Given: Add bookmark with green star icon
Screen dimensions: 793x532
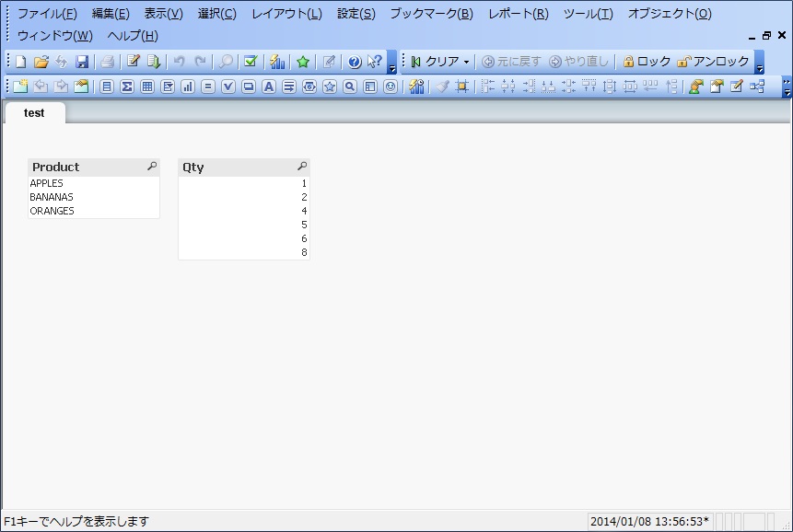Looking at the screenshot, I should 303,62.
